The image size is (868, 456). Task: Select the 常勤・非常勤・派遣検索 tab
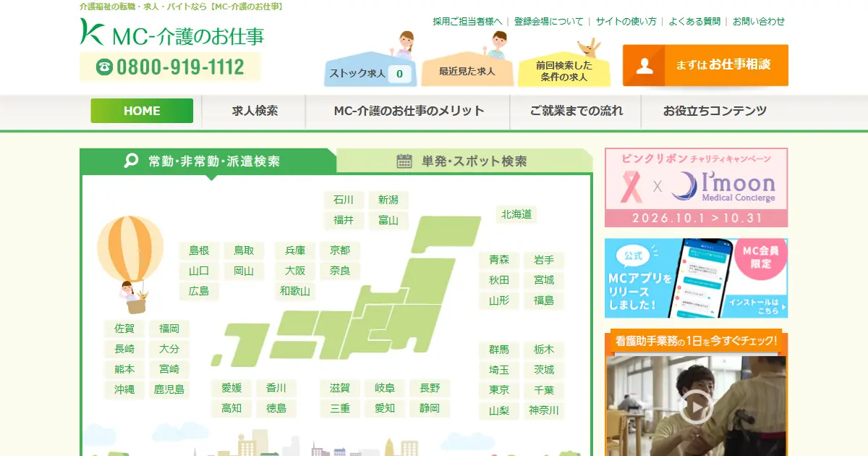point(208,161)
